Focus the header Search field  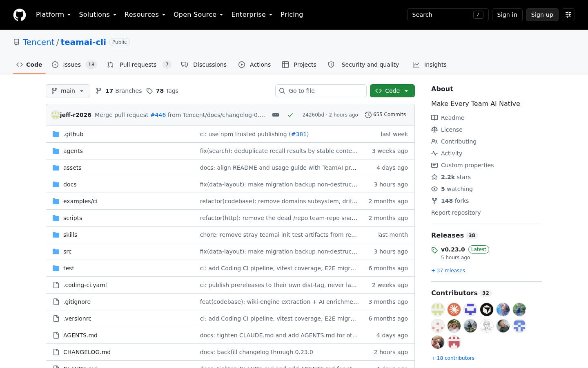tap(448, 15)
